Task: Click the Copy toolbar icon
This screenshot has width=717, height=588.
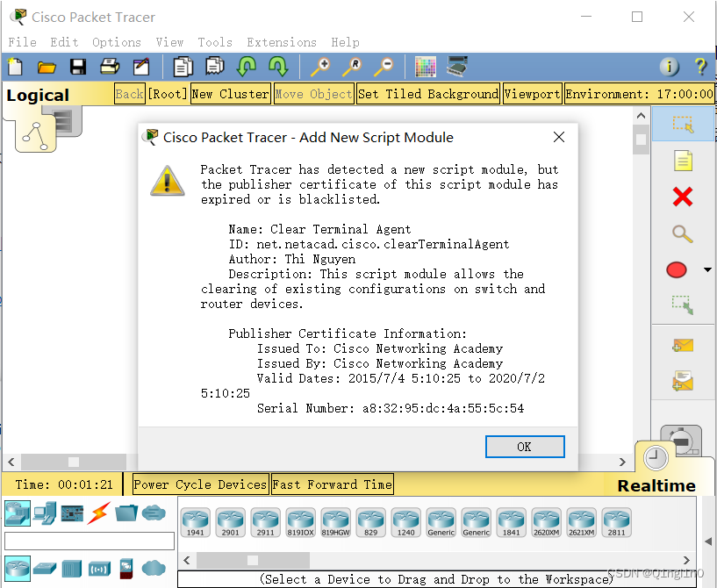Action: click(183, 67)
